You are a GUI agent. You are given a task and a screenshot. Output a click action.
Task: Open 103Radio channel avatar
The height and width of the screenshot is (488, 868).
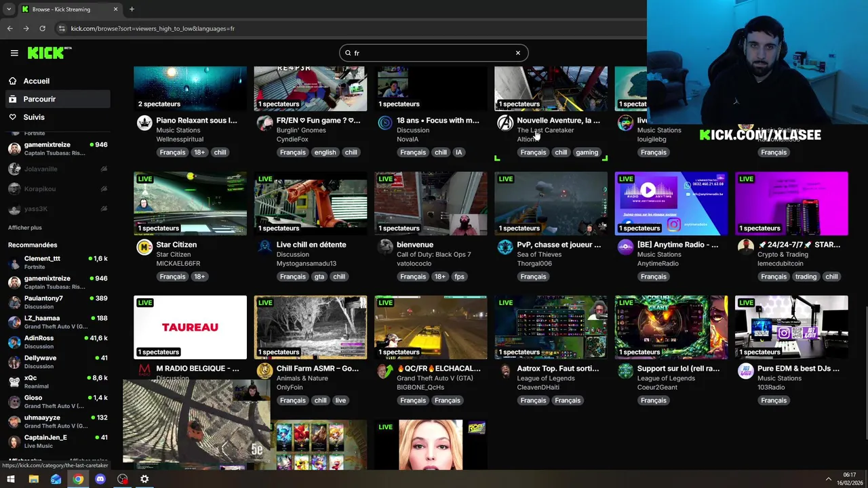pos(746,371)
